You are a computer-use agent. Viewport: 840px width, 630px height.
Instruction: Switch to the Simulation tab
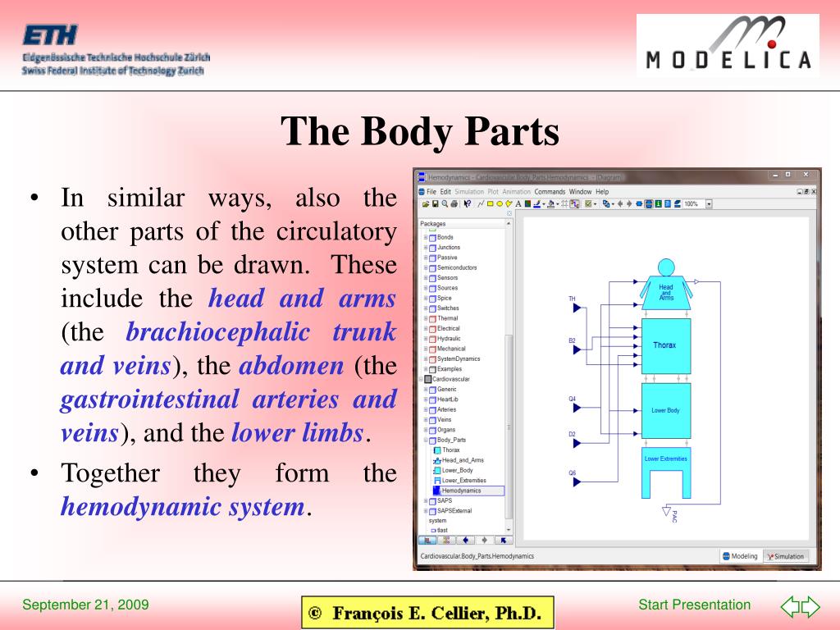(x=785, y=556)
